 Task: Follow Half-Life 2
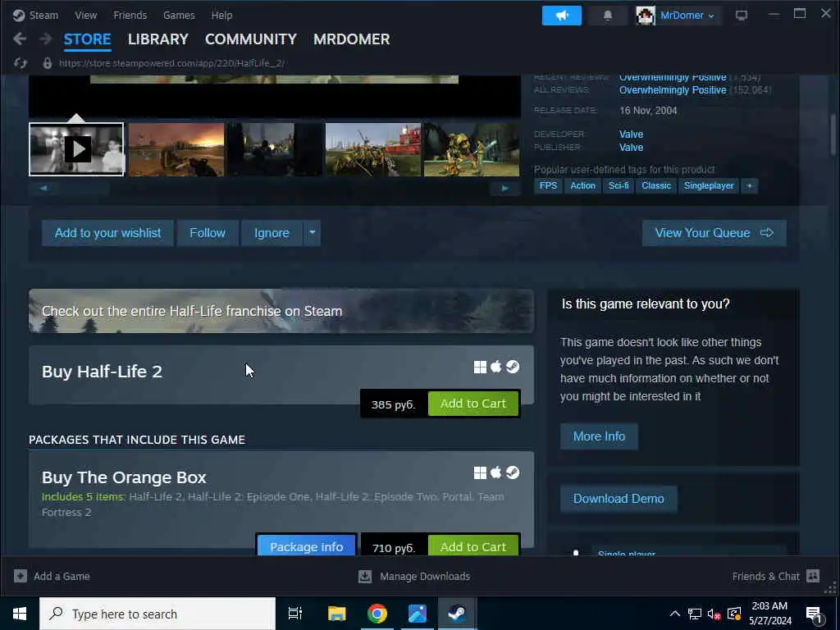pos(208,232)
